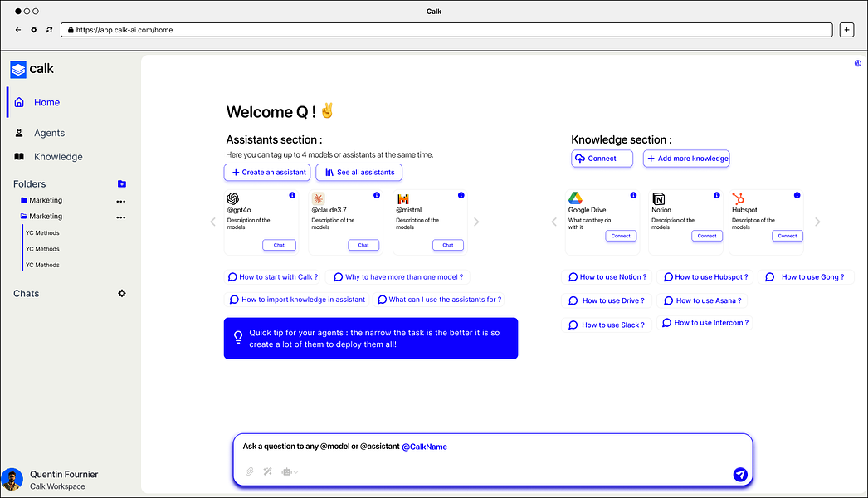868x498 pixels.
Task: Select 'How to use Slack ?' prompt
Action: (x=607, y=325)
